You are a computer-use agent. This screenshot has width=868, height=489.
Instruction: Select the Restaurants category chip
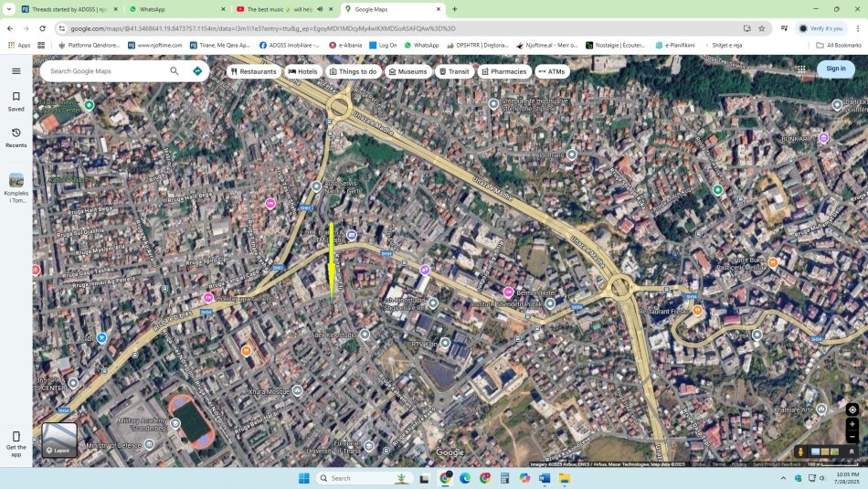pyautogui.click(x=254, y=71)
